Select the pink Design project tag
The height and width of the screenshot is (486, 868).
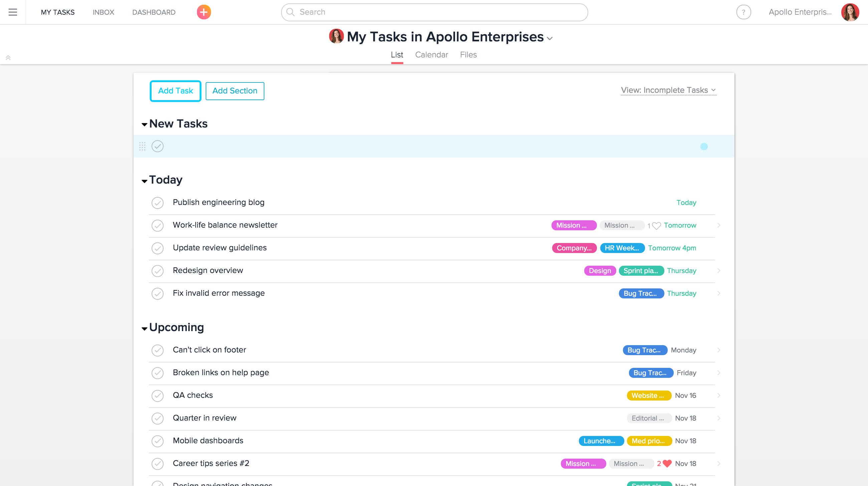600,270
